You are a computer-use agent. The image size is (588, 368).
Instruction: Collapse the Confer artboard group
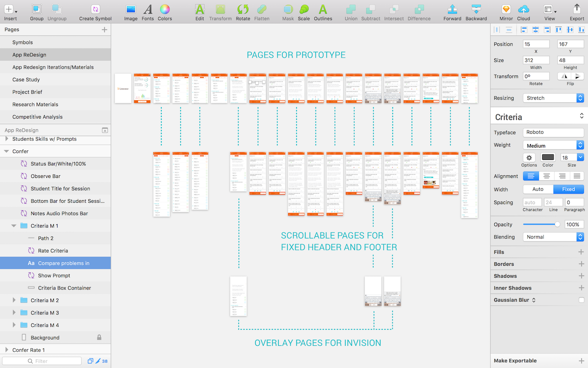(x=6, y=151)
